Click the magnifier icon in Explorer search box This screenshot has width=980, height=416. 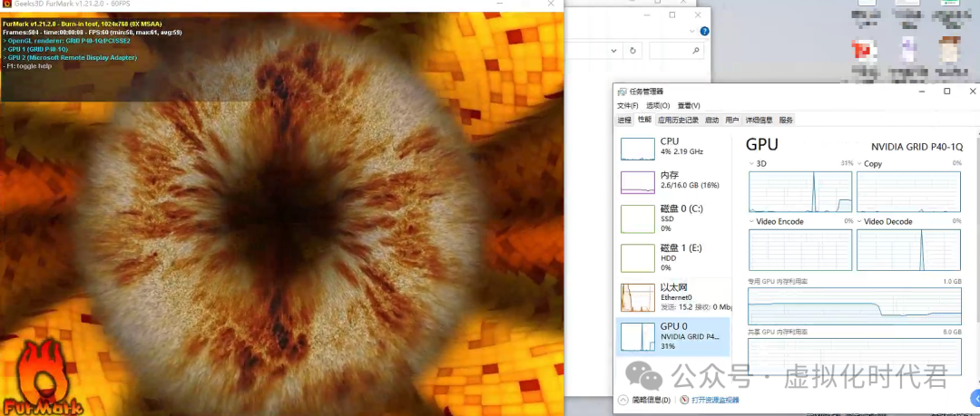[x=696, y=51]
